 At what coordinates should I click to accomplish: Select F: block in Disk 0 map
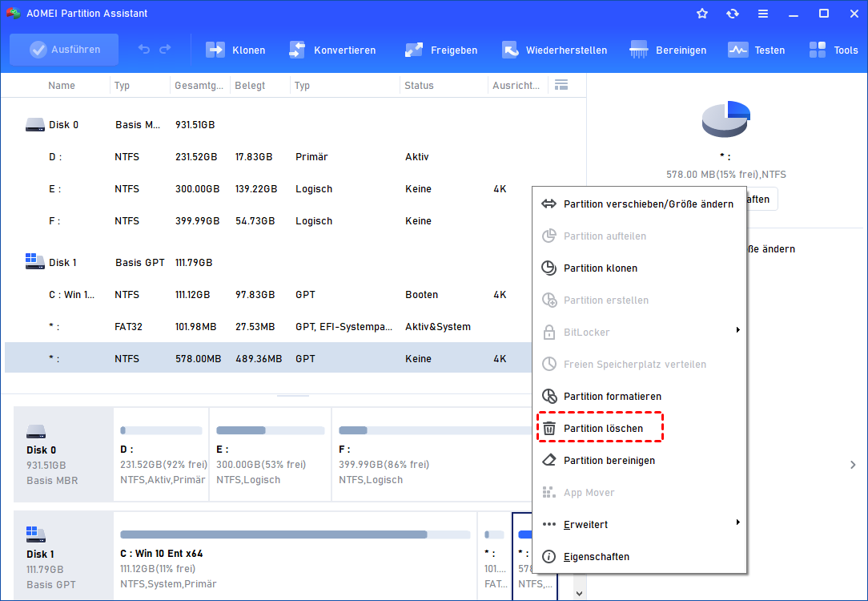coord(432,454)
